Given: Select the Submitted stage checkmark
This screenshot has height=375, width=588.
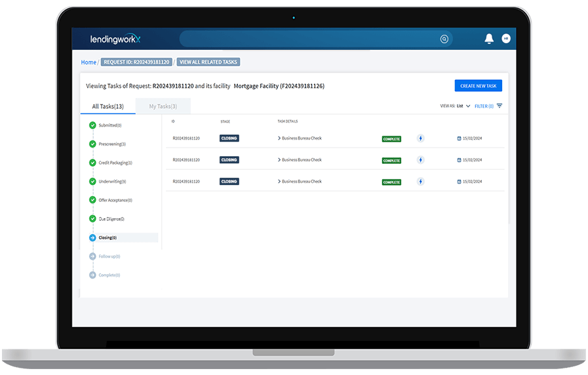Looking at the screenshot, I should coord(92,125).
